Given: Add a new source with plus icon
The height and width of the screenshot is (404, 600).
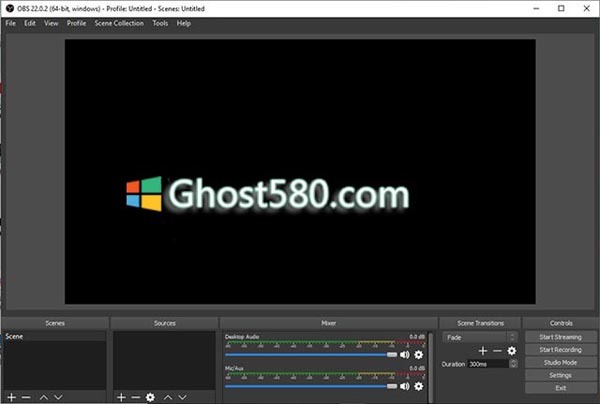Looking at the screenshot, I should tap(121, 397).
